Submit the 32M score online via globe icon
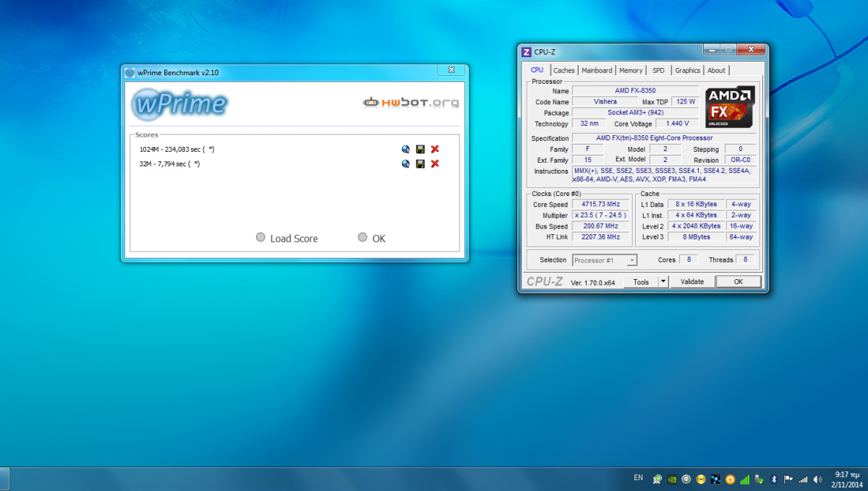The width and height of the screenshot is (868, 491). point(407,164)
